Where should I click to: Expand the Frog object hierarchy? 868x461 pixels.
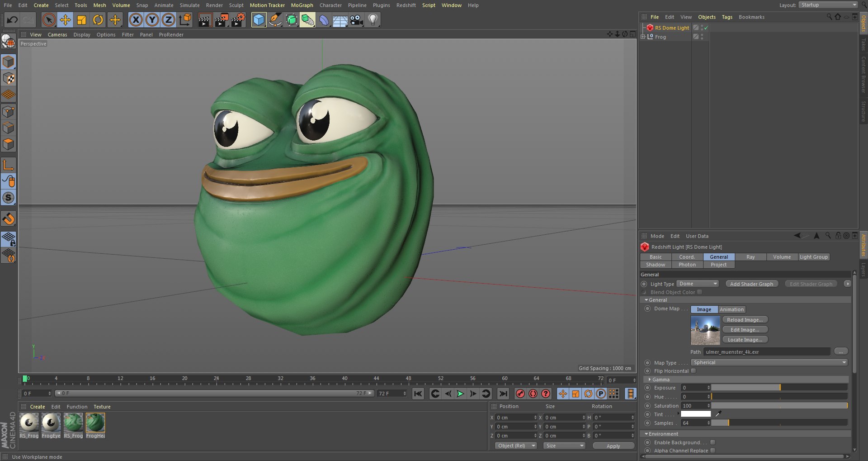[x=643, y=37]
